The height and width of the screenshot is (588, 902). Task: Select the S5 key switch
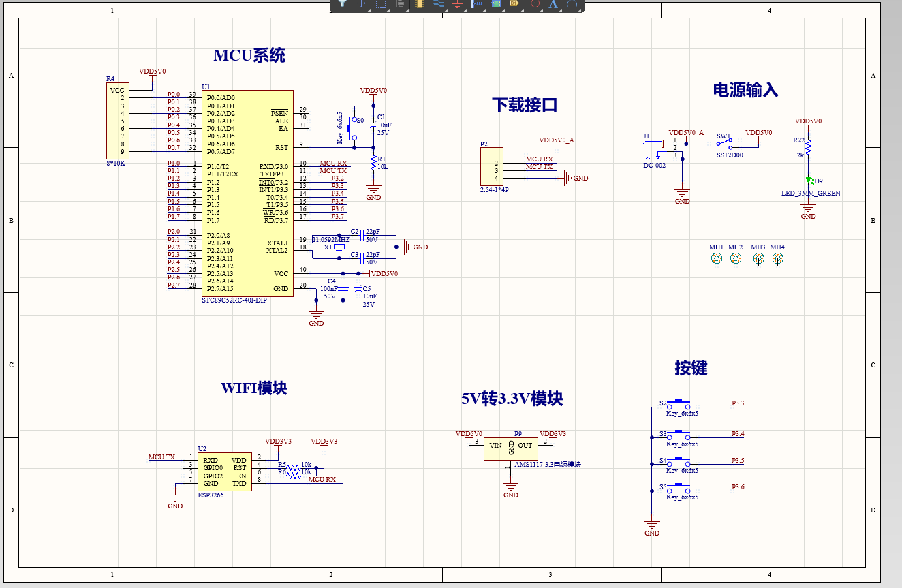(x=679, y=488)
